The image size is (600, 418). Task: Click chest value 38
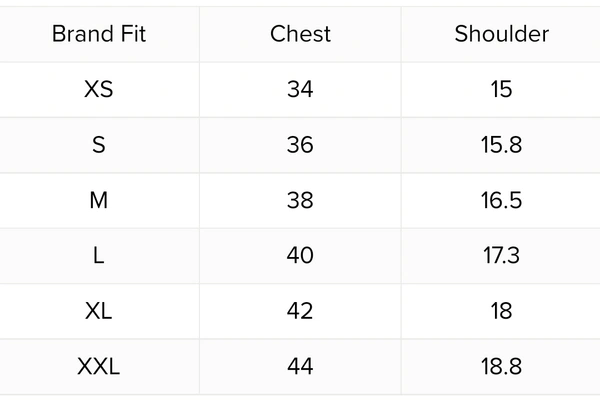coord(300,200)
